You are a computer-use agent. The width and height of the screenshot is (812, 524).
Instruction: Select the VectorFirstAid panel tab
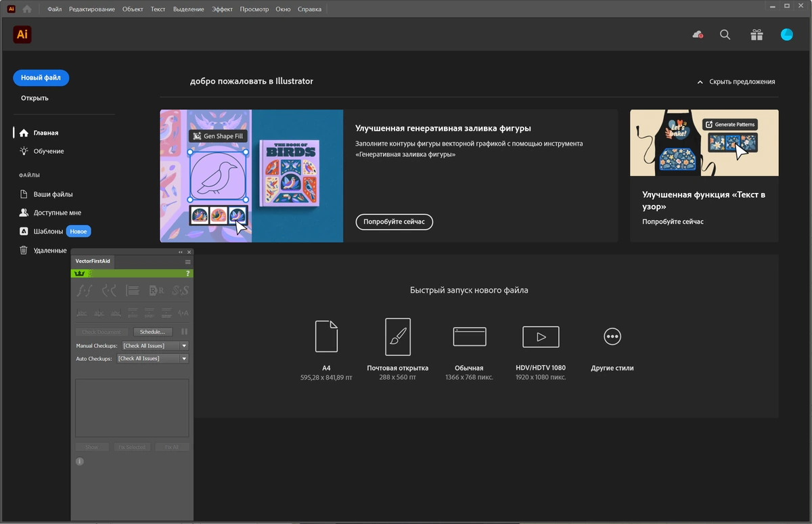[93, 261]
